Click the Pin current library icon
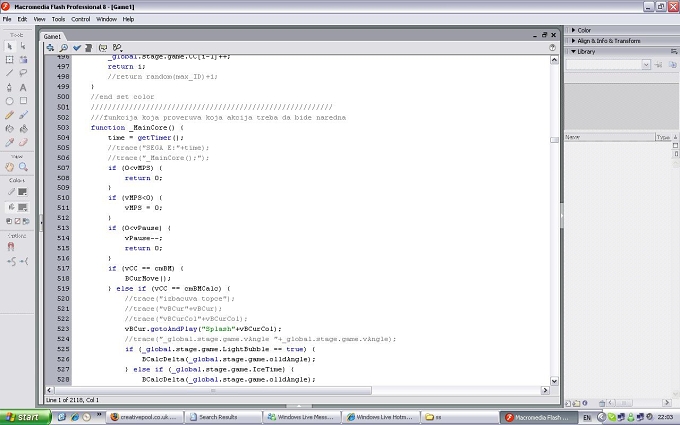Image resolution: width=680 pixels, height=425 pixels. [659, 65]
